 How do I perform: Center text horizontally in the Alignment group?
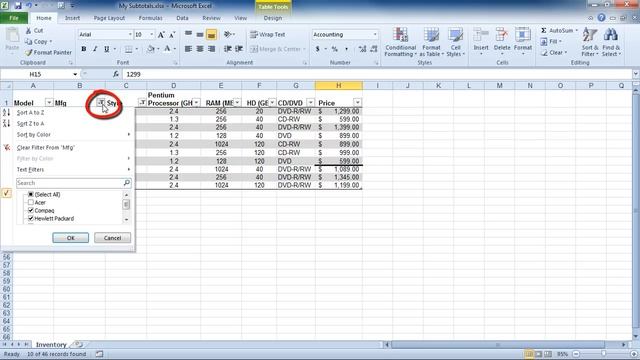[200, 49]
